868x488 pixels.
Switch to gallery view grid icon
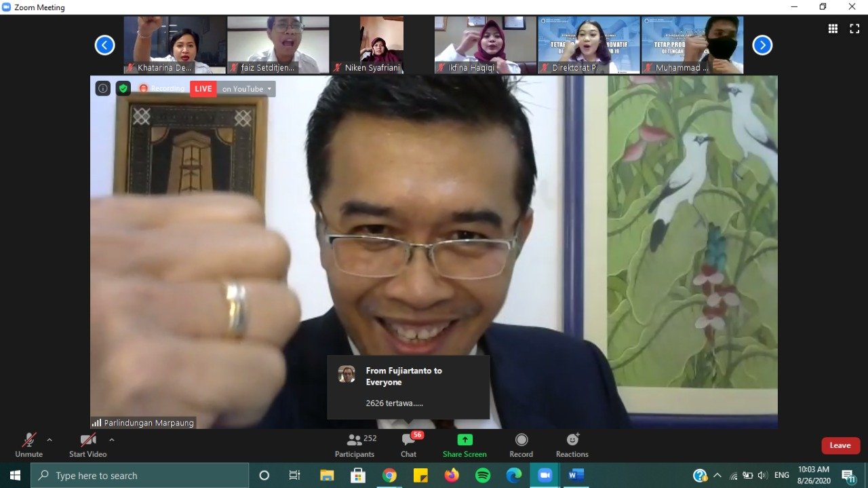tap(833, 29)
